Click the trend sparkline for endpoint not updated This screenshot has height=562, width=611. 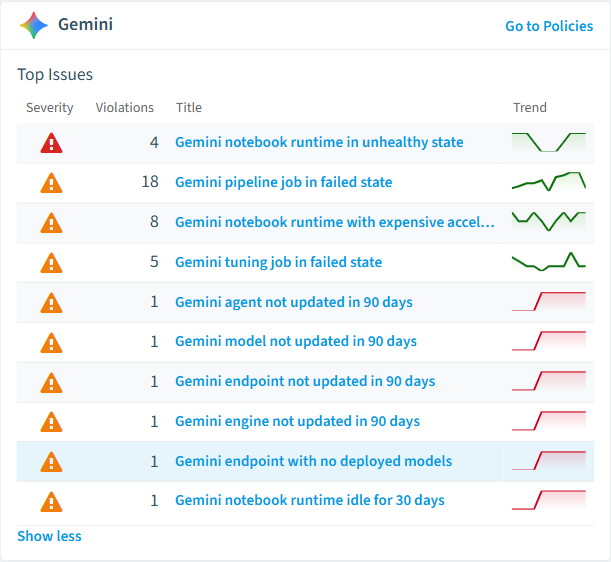[549, 381]
